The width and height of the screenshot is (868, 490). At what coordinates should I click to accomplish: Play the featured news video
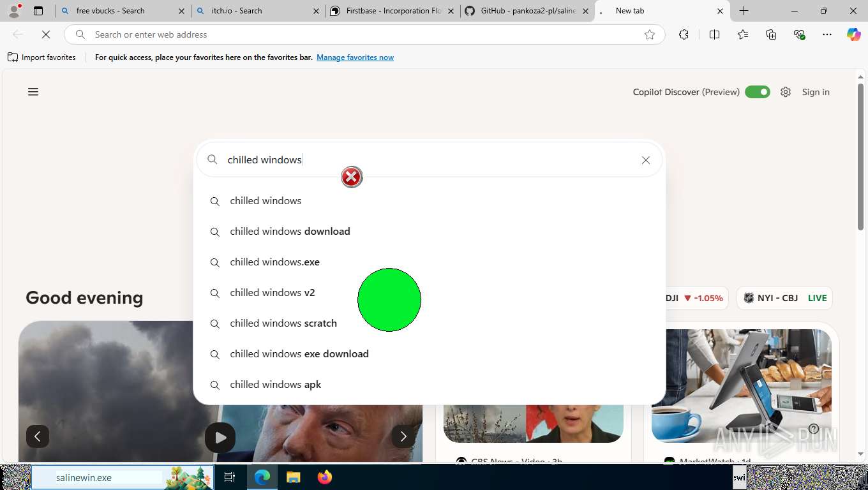(220, 438)
